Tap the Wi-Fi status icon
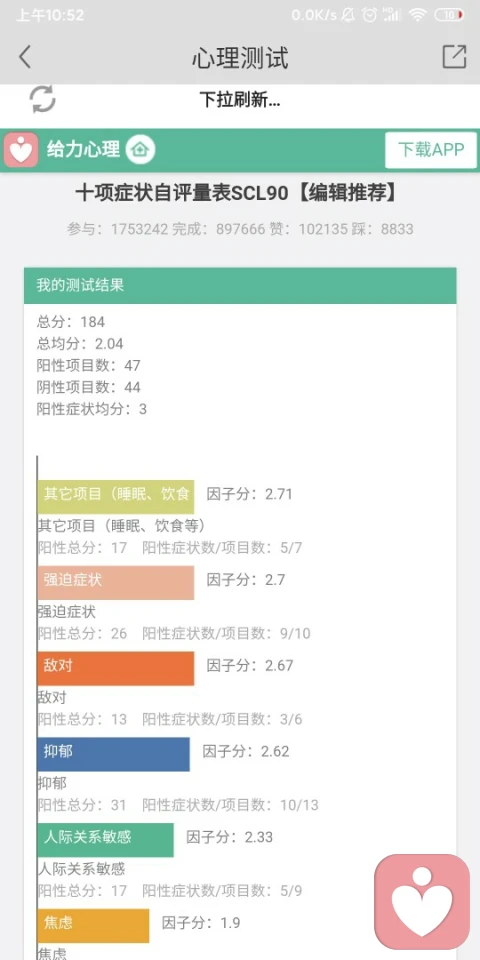480x960 pixels. tap(418, 15)
